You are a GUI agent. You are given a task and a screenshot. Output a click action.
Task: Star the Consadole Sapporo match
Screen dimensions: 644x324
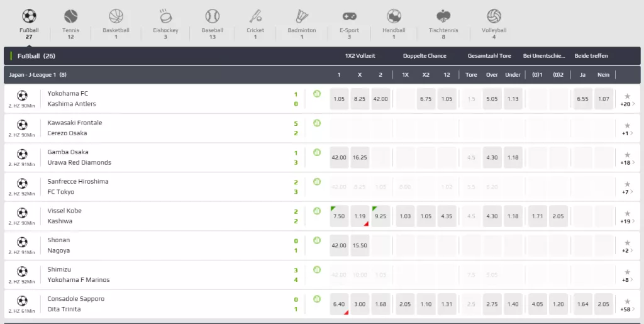[x=627, y=301]
